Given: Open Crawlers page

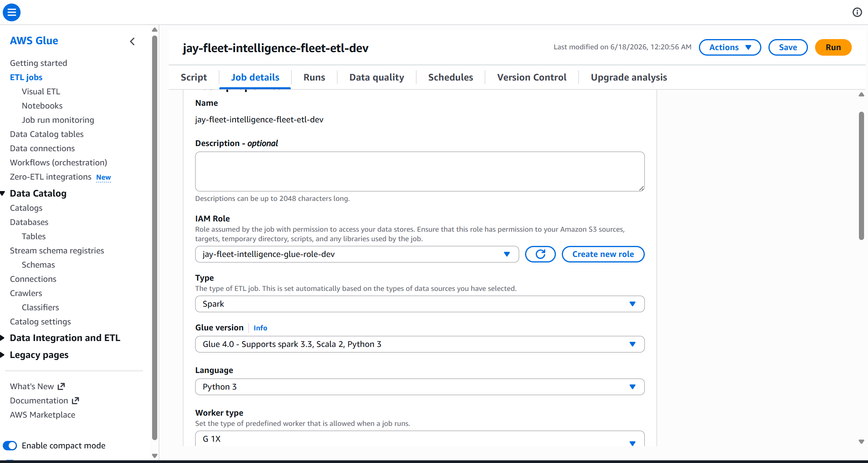Looking at the screenshot, I should (x=26, y=293).
